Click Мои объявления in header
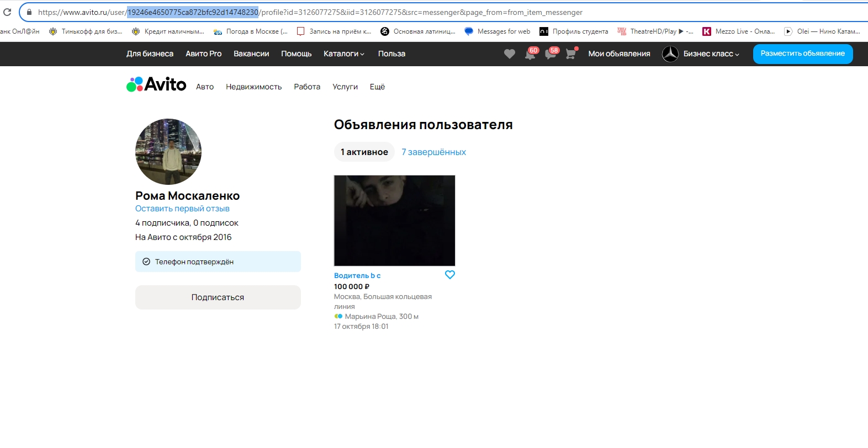The height and width of the screenshot is (448, 868). click(619, 54)
